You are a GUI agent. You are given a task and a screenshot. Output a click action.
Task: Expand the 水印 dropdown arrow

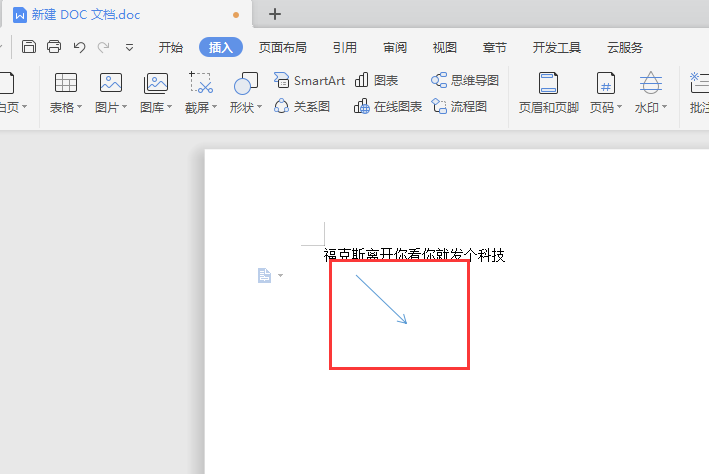click(664, 107)
